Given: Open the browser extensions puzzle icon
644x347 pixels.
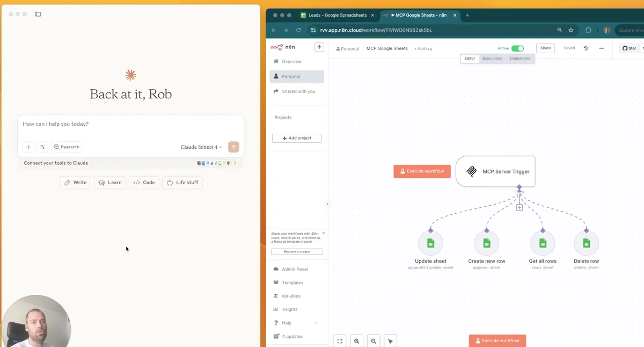Looking at the screenshot, I should 588,30.
